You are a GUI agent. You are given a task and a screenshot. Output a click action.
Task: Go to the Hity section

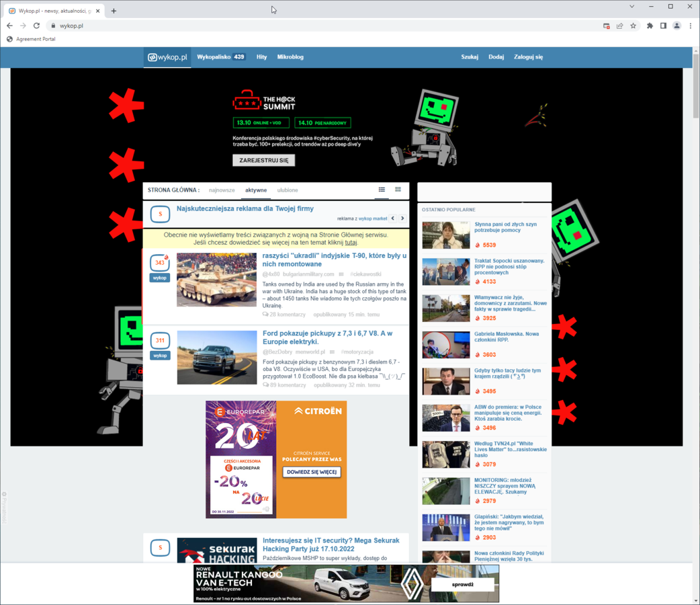pos(261,57)
